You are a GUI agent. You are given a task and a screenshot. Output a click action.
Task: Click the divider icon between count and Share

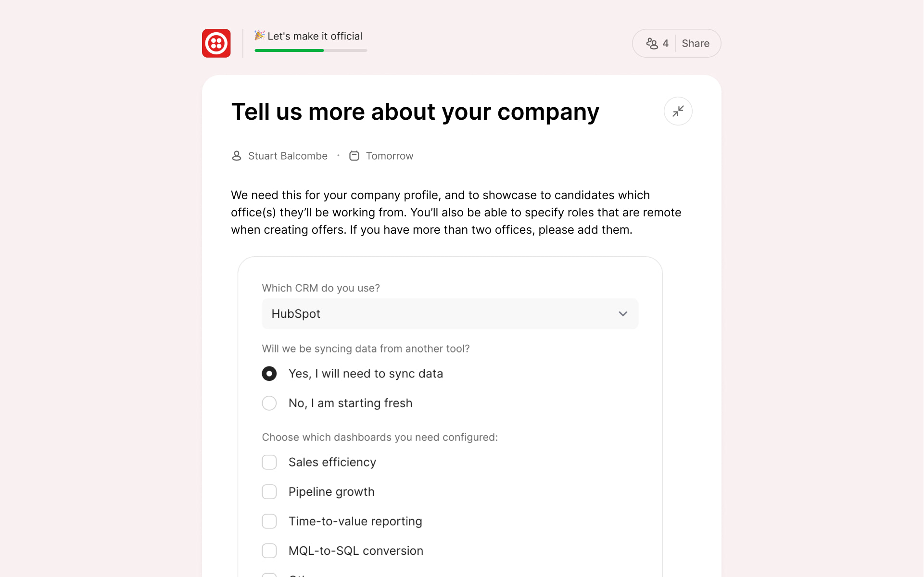click(676, 43)
